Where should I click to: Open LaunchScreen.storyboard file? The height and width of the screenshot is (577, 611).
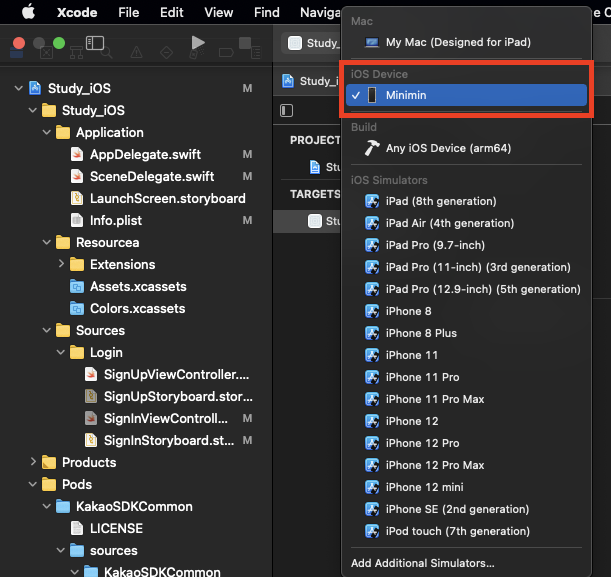point(168,198)
